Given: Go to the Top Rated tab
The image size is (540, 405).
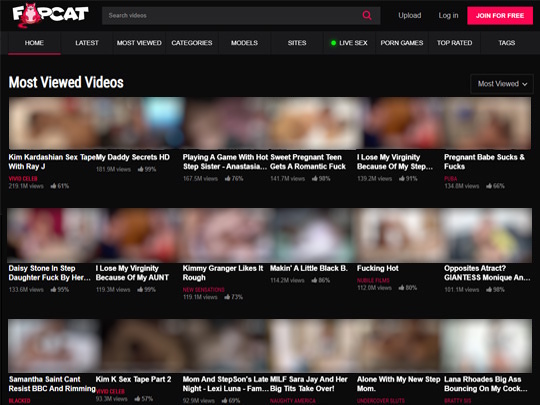Looking at the screenshot, I should coord(454,43).
